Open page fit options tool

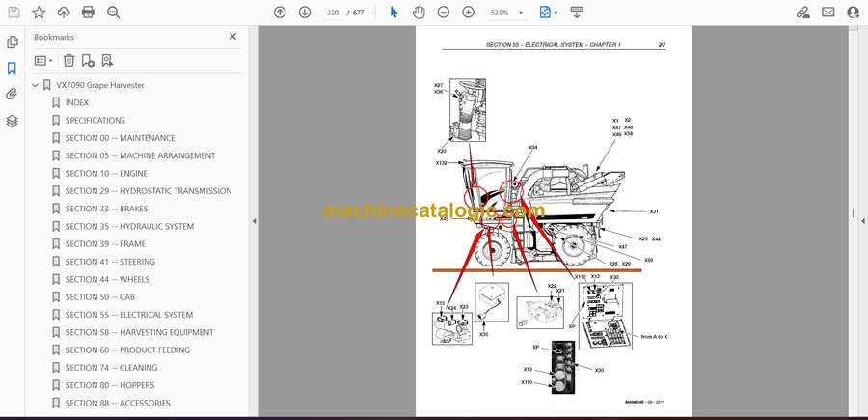[548, 13]
